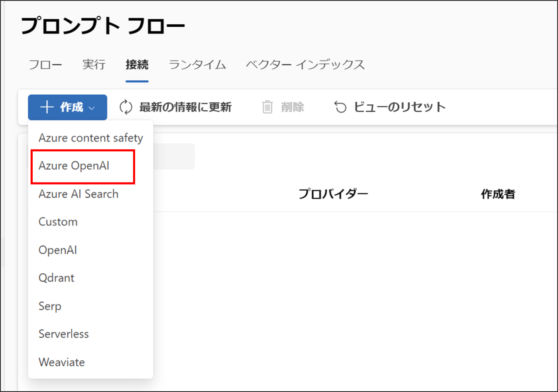Click 最新の情報に更新 refresh label
Image resolution: width=558 pixels, height=392 pixels.
point(185,107)
